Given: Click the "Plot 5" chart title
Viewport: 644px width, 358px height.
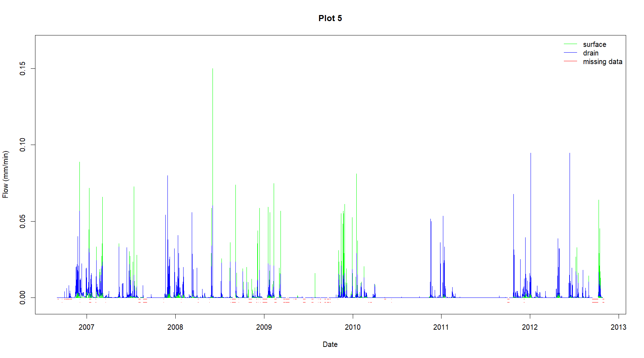Looking at the screenshot, I should (x=330, y=18).
